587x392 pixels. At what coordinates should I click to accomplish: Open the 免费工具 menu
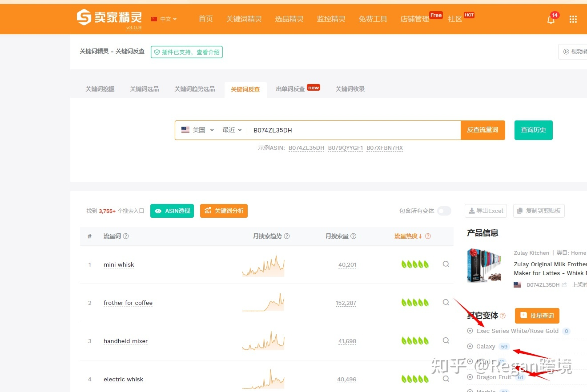373,19
